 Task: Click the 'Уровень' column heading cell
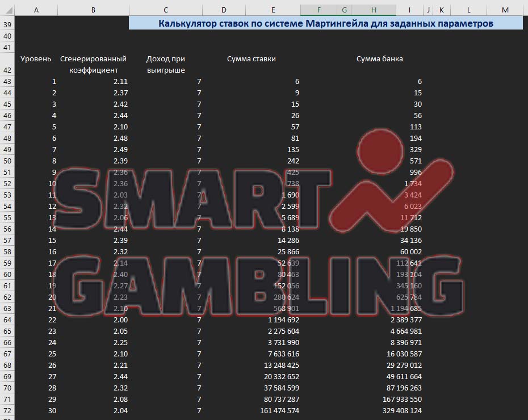coord(36,64)
